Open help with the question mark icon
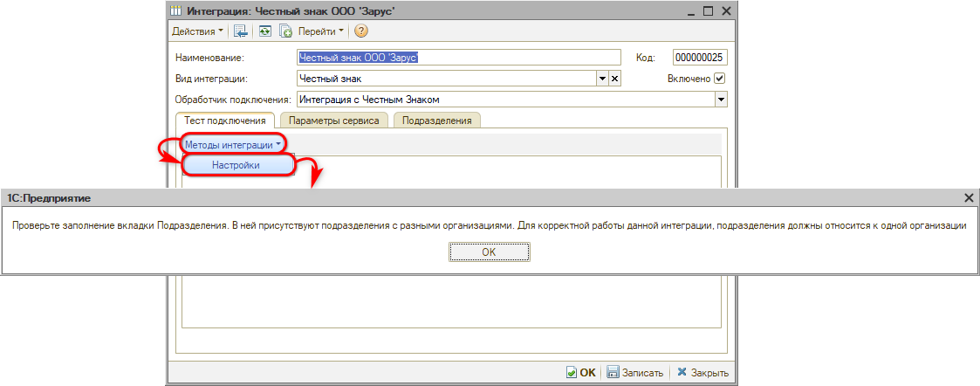 click(360, 31)
